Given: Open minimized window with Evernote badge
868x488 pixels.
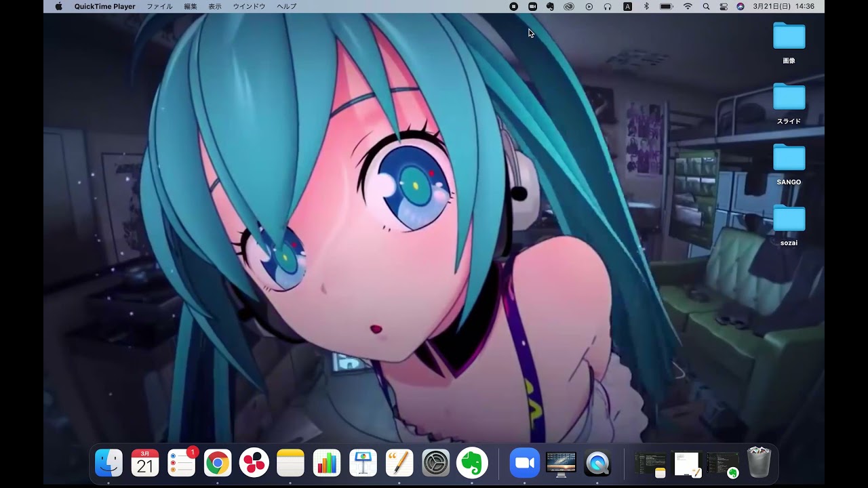Looking at the screenshot, I should point(723,465).
